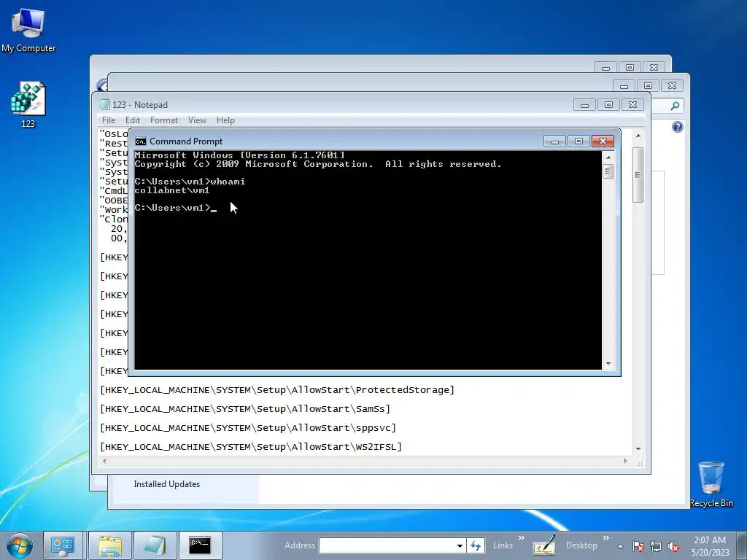
Task: Open the Recycle Bin icon
Action: (711, 484)
